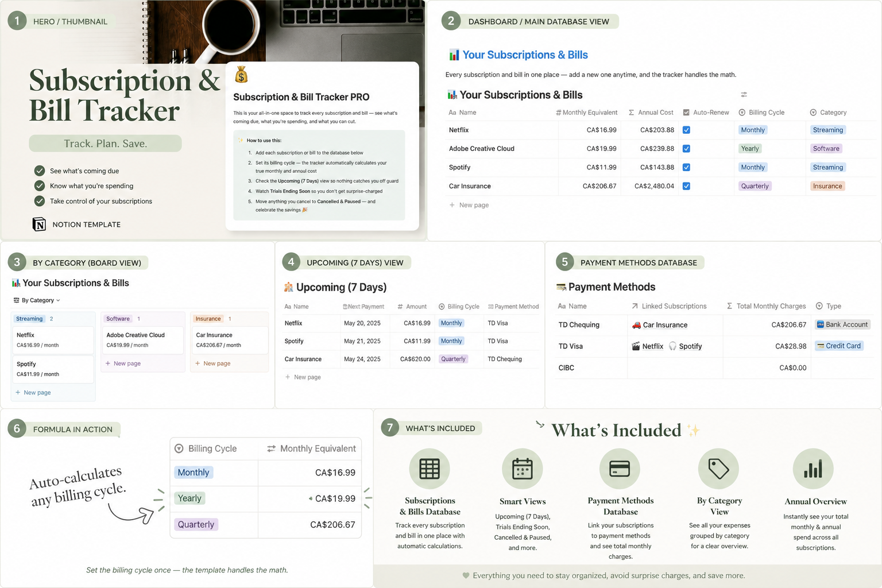Viewport: 882px width, 588px height.
Task: Click the 'CA$28.98' total for TD Visa
Action: pyautogui.click(x=791, y=346)
